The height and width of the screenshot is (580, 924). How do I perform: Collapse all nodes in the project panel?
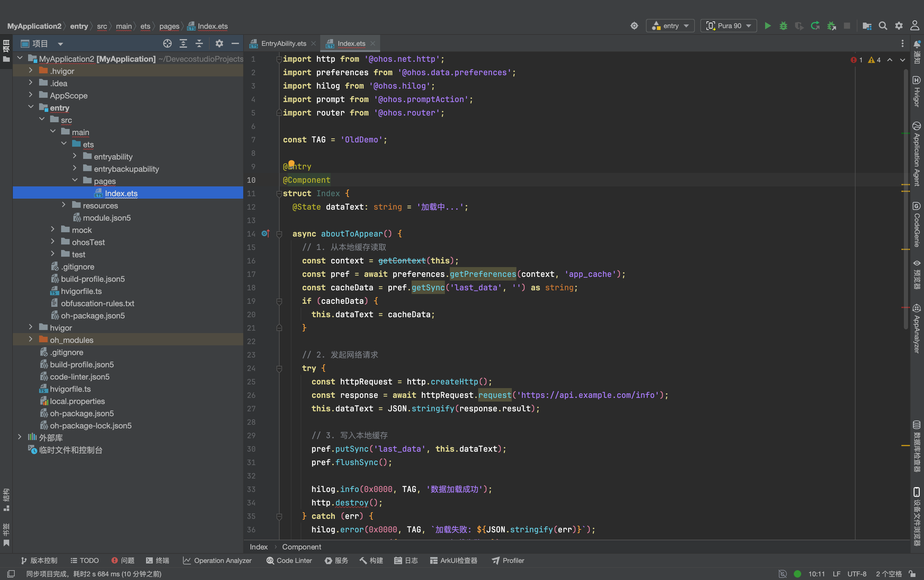tap(199, 43)
